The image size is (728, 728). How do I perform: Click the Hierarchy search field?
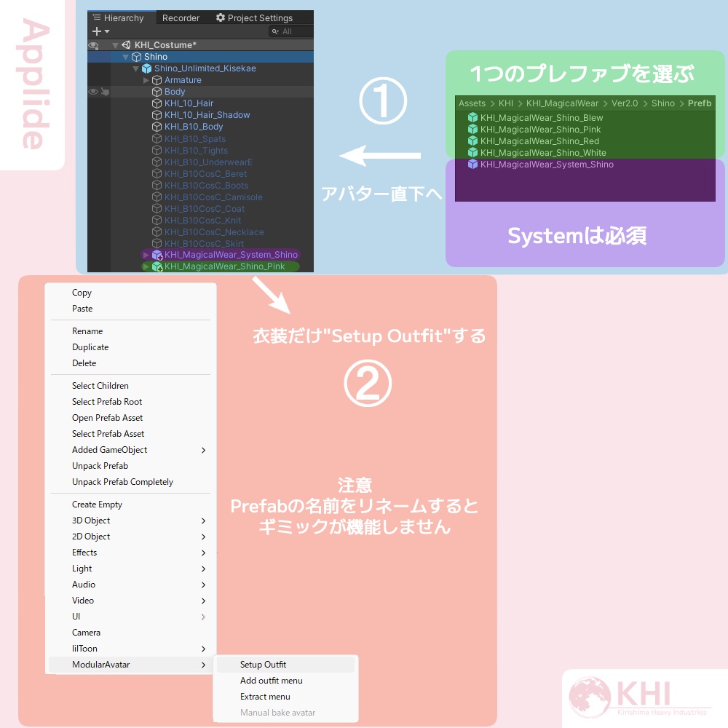tap(291, 31)
